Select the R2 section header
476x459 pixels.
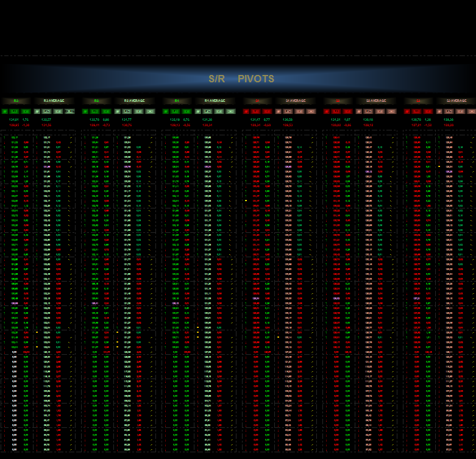96,101
